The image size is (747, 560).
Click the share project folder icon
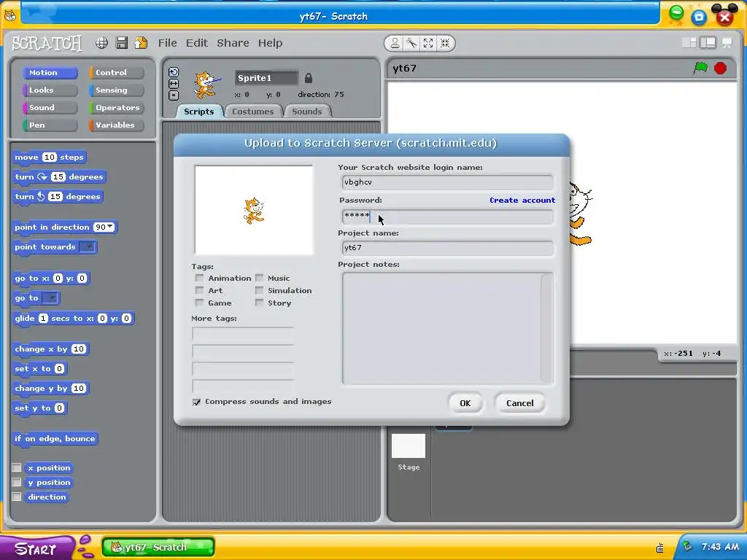pyautogui.click(x=141, y=43)
